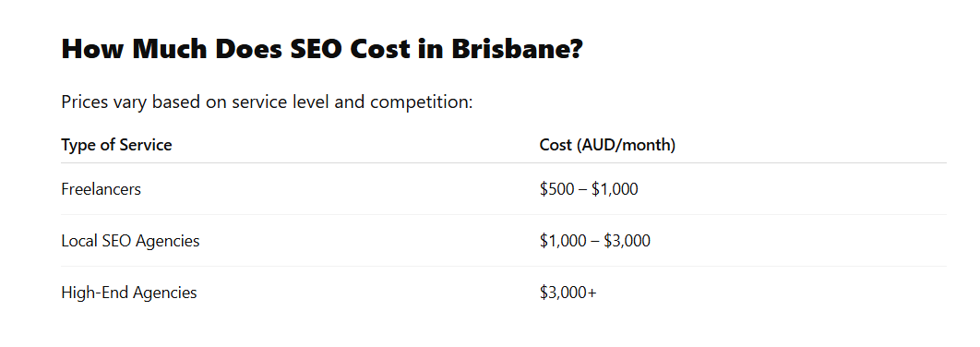Screen dimensions: 980x347
Task: Click the 'How Much Does SEO Cost' heading
Action: 321,49
